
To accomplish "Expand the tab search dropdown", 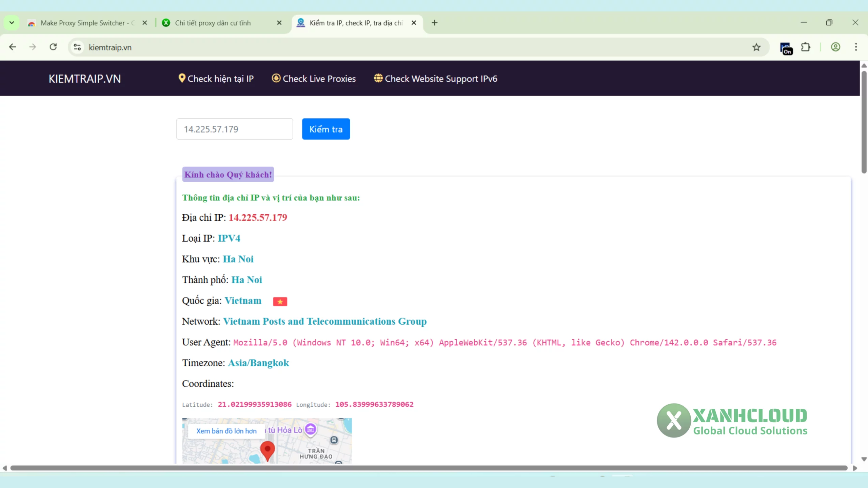I will click(x=12, y=23).
